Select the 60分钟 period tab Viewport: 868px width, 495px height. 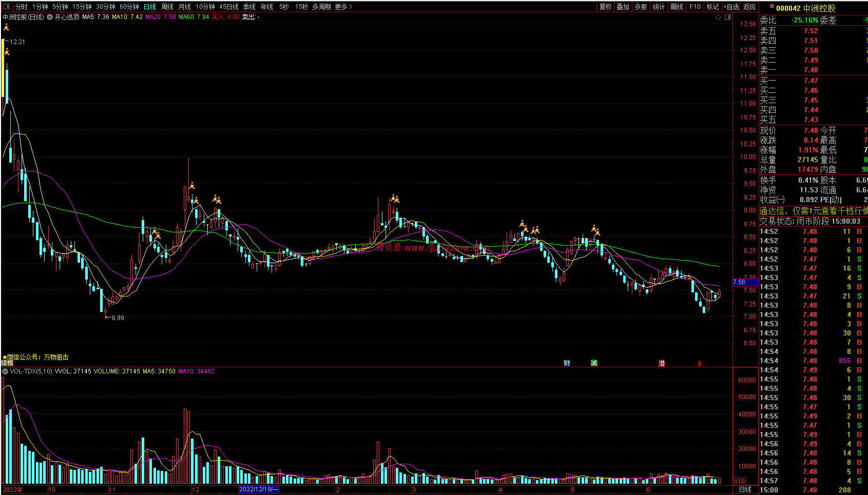[129, 7]
